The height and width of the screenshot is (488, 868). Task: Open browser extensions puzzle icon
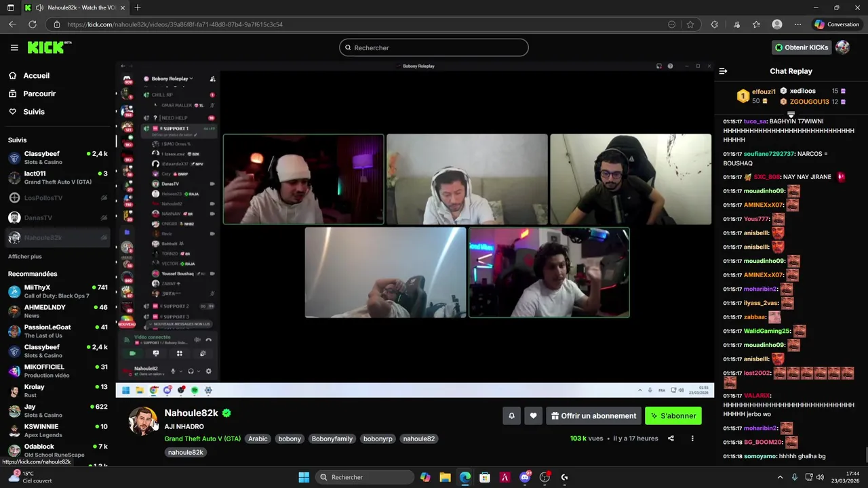click(x=714, y=24)
